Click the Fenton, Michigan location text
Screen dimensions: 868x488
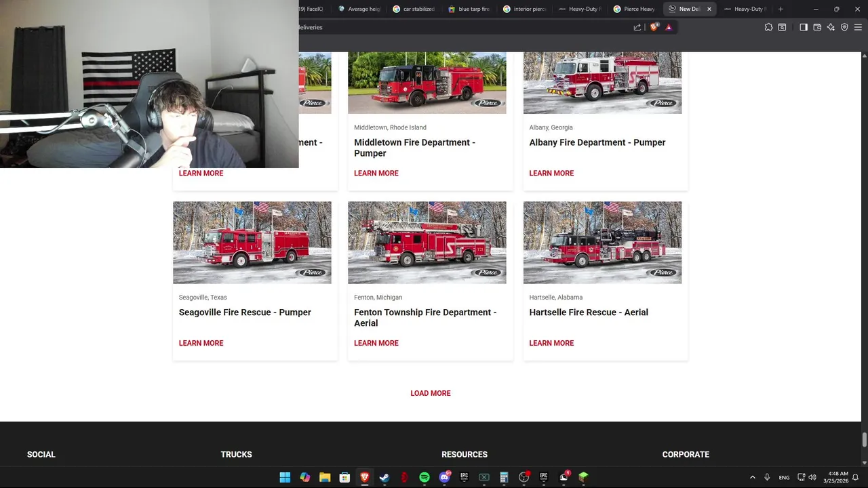point(378,298)
